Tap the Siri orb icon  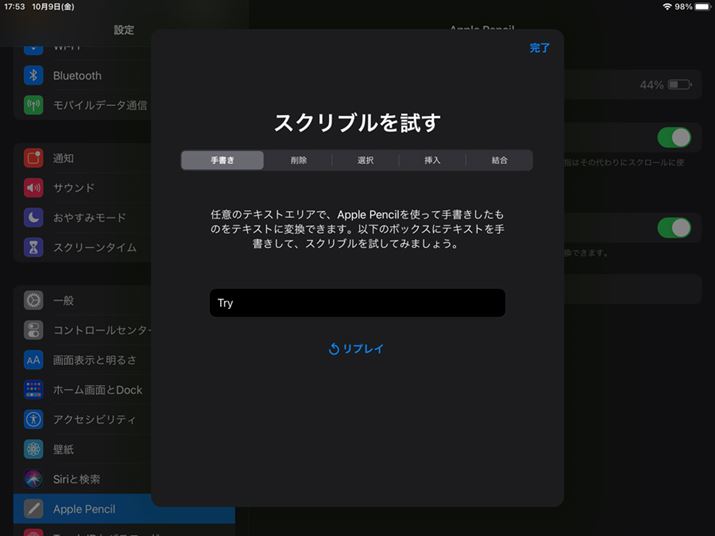tap(33, 479)
